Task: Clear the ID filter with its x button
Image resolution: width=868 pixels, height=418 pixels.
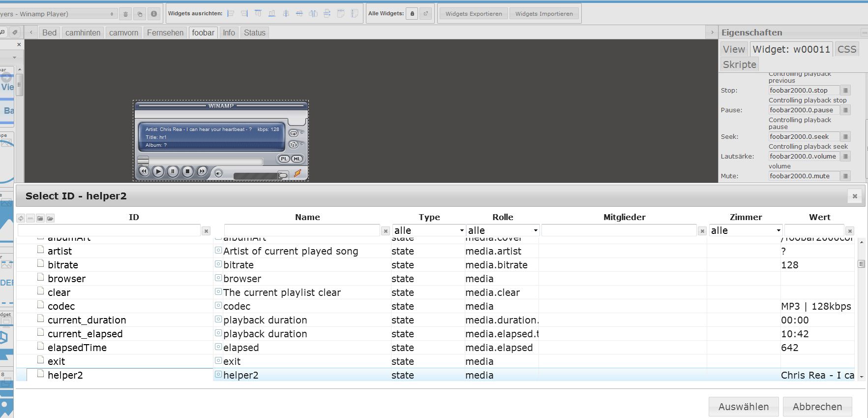Action: click(206, 231)
